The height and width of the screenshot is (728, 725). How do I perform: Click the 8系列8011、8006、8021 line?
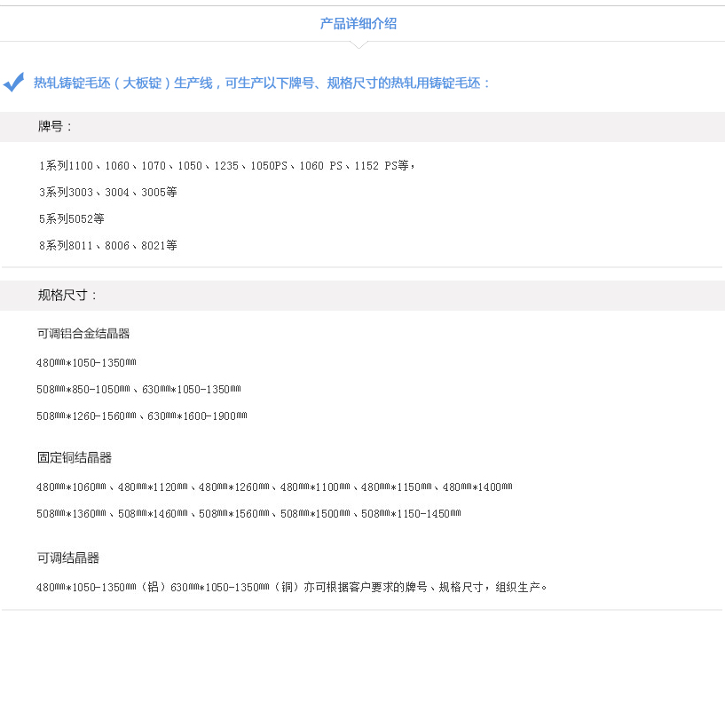click(108, 245)
